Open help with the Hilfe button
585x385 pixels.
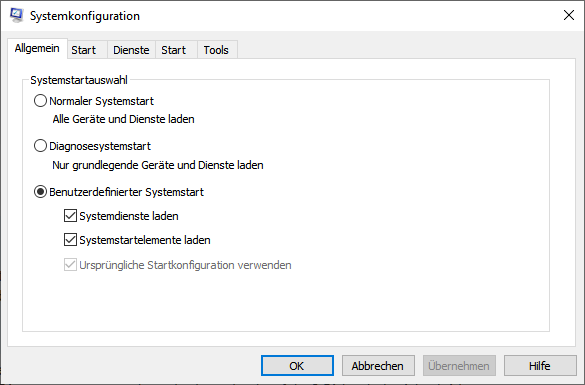coord(540,366)
